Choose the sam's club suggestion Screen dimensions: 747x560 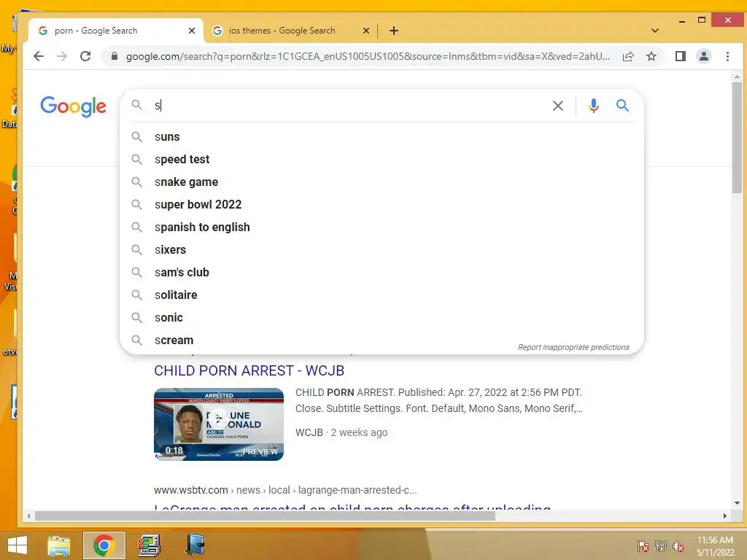pos(382,273)
